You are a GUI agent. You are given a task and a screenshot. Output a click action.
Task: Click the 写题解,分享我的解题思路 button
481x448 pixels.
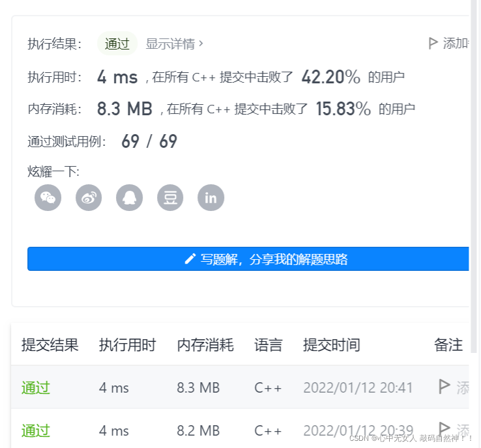click(x=248, y=259)
